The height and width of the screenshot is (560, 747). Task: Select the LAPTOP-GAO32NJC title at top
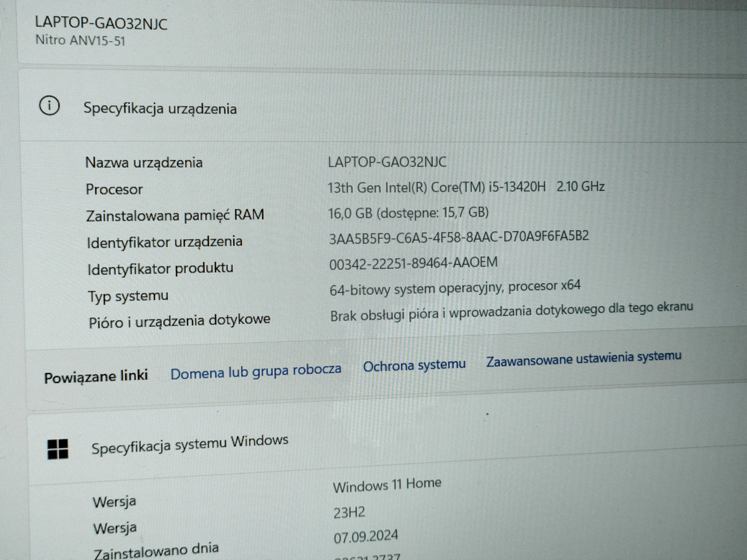coord(101,23)
